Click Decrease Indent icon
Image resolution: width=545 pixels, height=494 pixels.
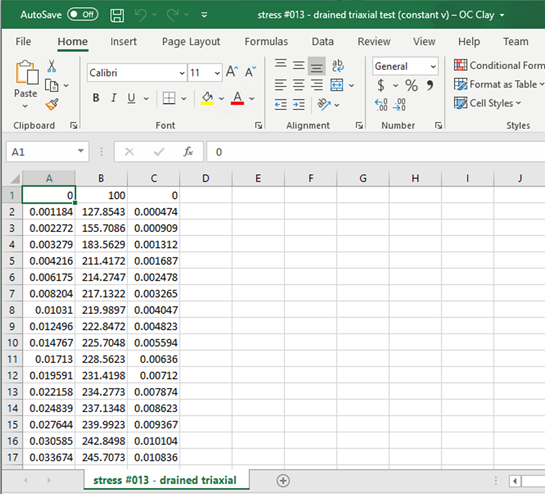pyautogui.click(x=280, y=104)
